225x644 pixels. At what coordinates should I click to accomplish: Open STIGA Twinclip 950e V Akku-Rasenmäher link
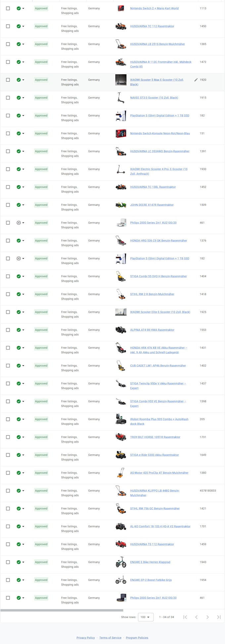158,386
